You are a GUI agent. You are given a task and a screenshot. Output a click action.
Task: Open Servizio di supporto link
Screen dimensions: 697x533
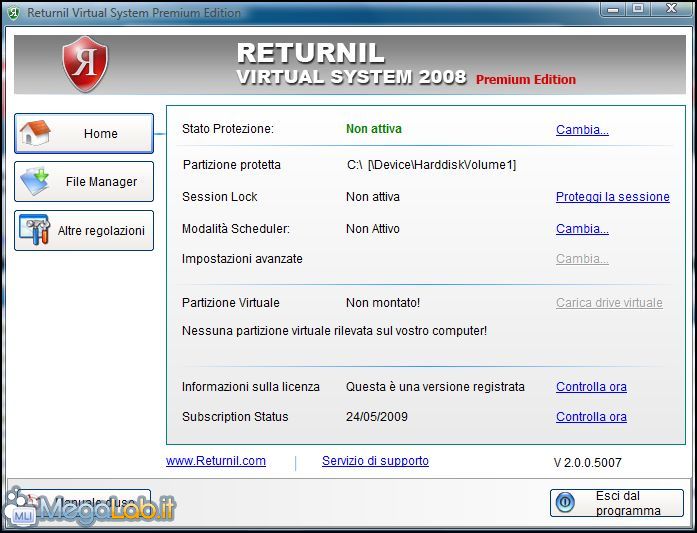(375, 461)
